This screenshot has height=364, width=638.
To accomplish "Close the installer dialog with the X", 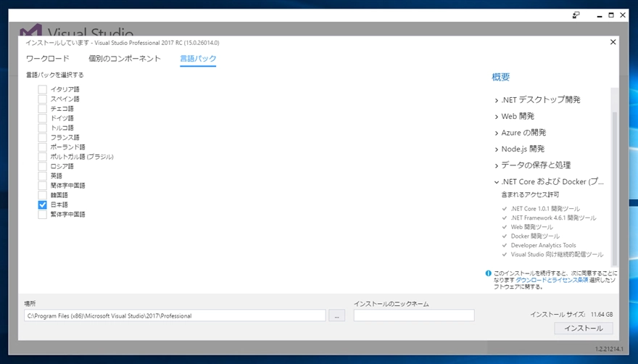I will 613,42.
